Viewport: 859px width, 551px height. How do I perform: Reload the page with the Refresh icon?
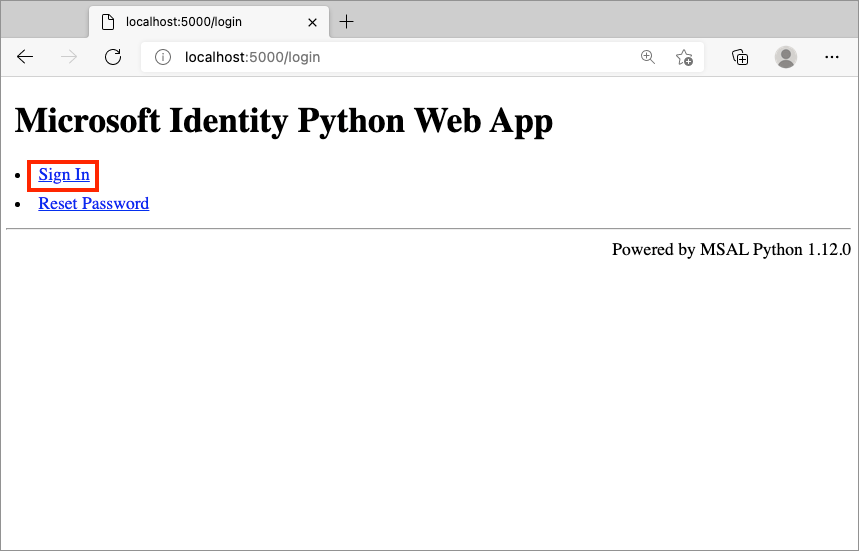(x=113, y=57)
